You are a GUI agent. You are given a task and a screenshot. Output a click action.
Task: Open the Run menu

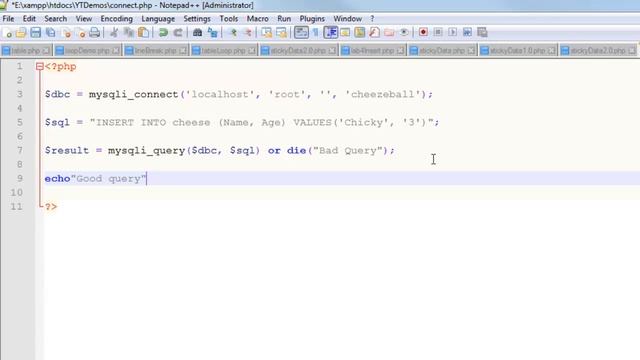coord(284,19)
